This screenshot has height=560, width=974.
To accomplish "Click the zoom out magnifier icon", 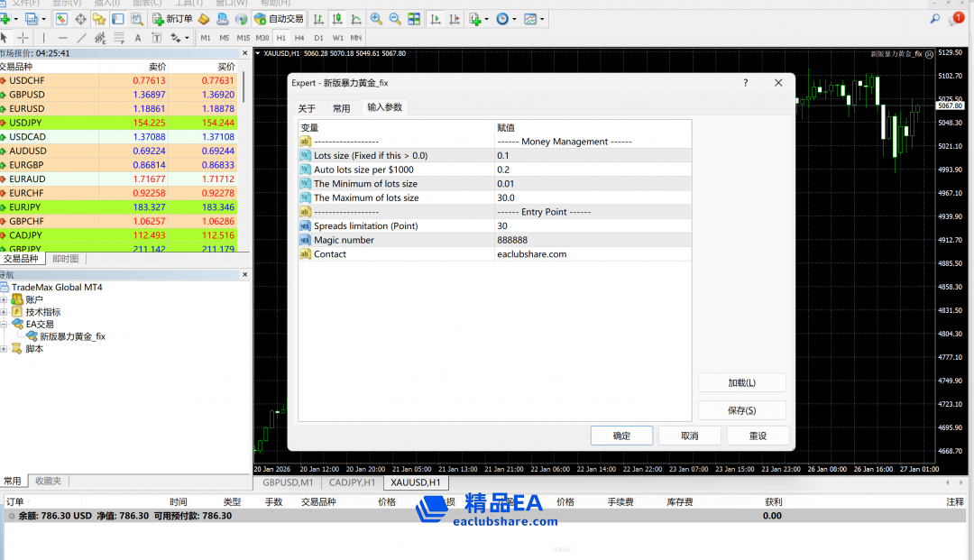I will point(395,19).
